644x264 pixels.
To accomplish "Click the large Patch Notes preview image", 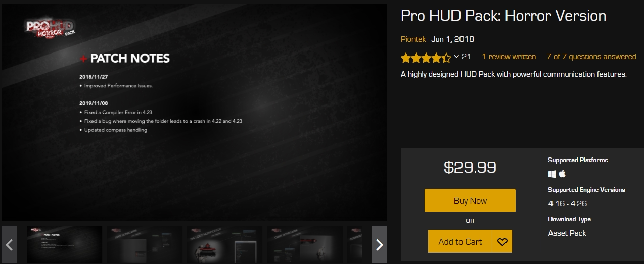I will (194, 113).
